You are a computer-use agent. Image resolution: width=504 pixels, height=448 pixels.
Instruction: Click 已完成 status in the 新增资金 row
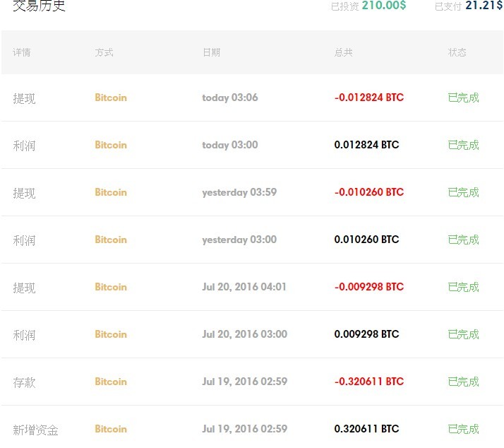tap(464, 429)
